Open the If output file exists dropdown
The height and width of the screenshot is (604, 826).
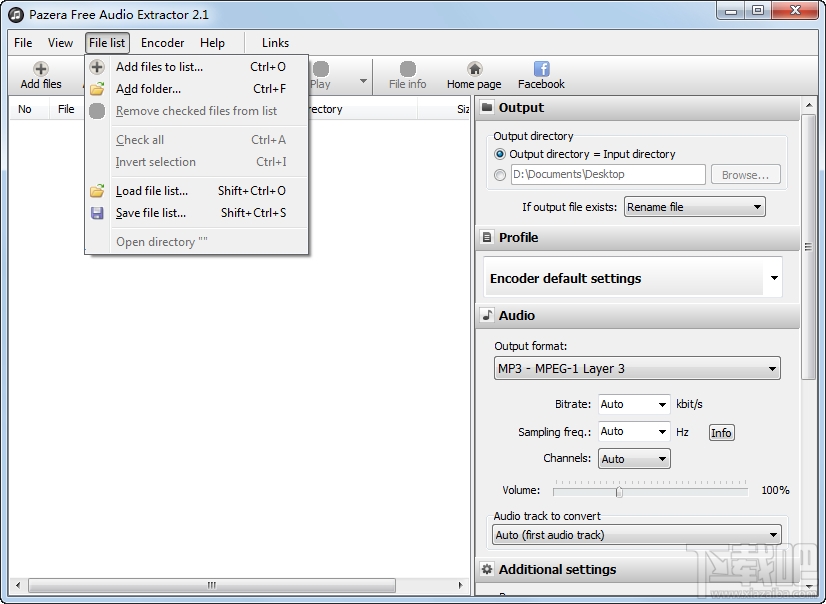pos(694,207)
